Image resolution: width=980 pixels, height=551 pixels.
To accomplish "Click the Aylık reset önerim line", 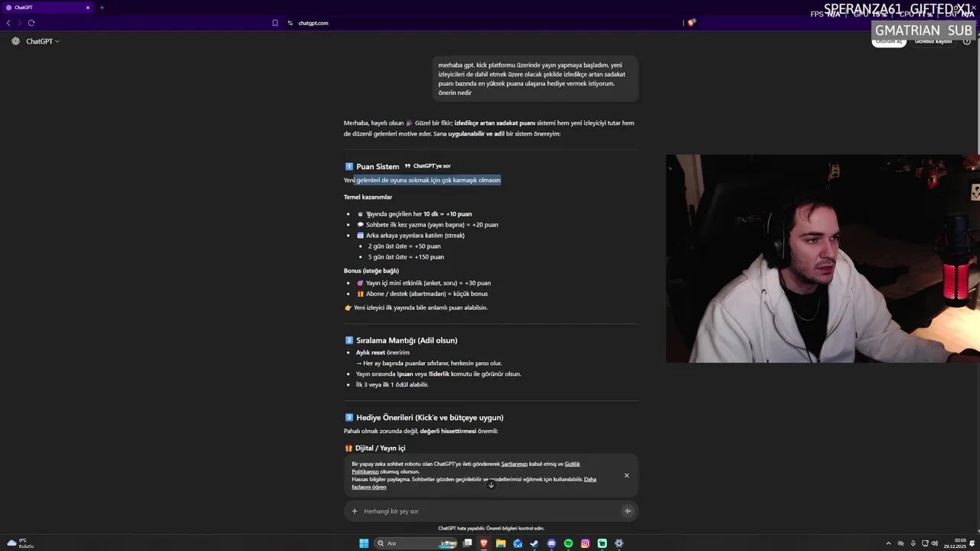I will (x=383, y=352).
